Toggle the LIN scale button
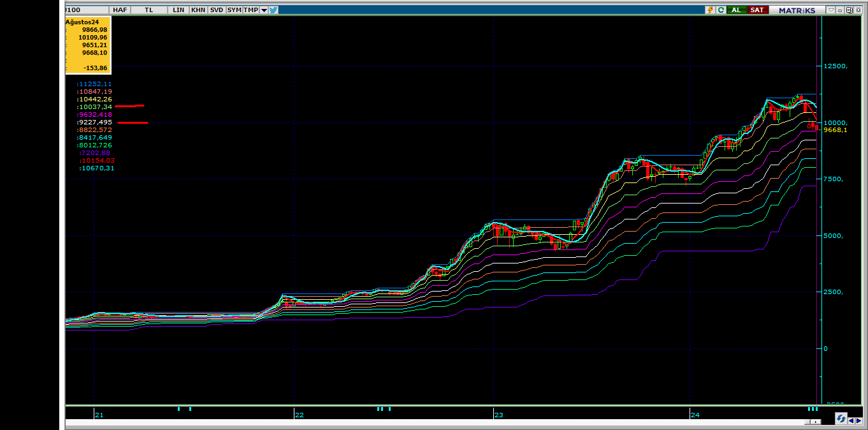The image size is (868, 430). [x=178, y=10]
